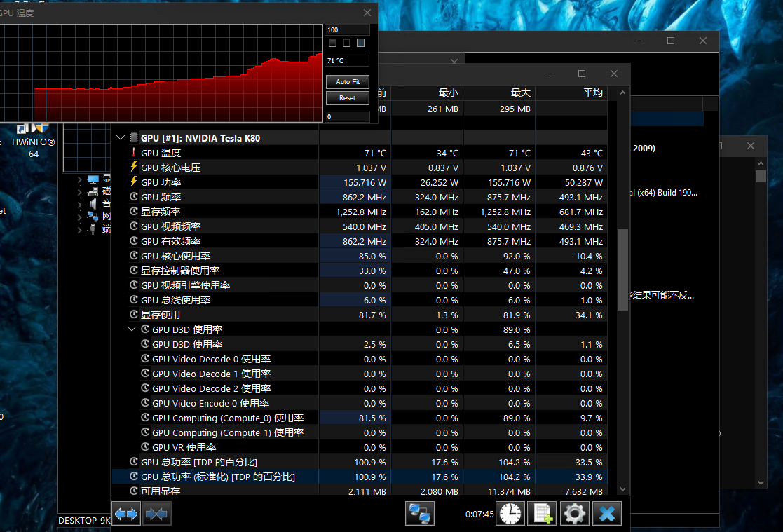Click the 最大 column header
783x532 pixels.
pos(499,93)
